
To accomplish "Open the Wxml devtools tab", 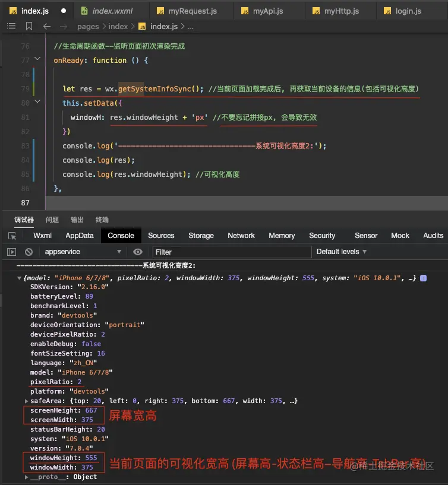I will click(x=42, y=236).
